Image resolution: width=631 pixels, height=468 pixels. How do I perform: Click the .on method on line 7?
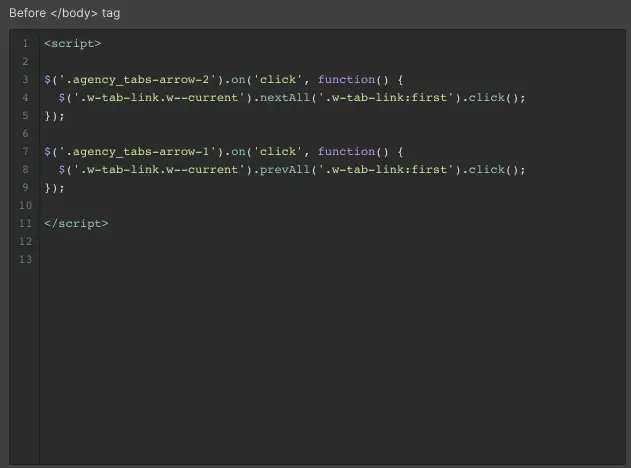point(236,152)
